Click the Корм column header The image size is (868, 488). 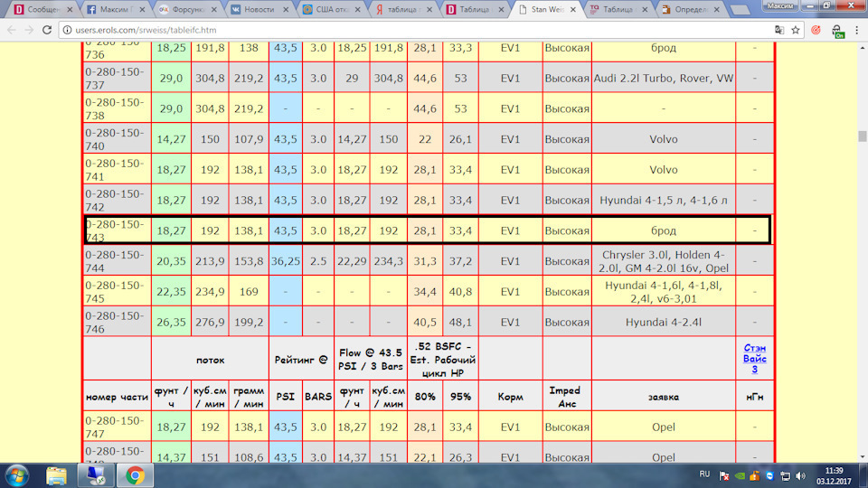[x=510, y=397]
